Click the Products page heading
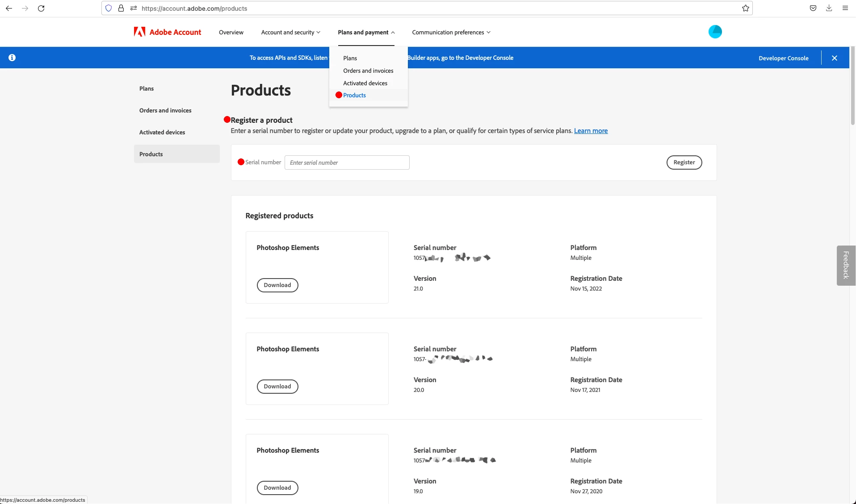The image size is (856, 504). (261, 90)
